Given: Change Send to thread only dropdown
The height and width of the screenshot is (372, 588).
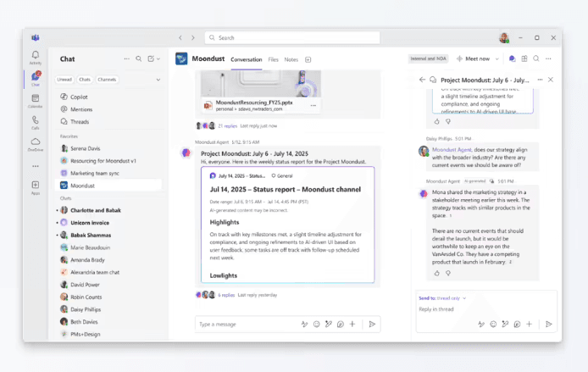Looking at the screenshot, I should click(442, 298).
